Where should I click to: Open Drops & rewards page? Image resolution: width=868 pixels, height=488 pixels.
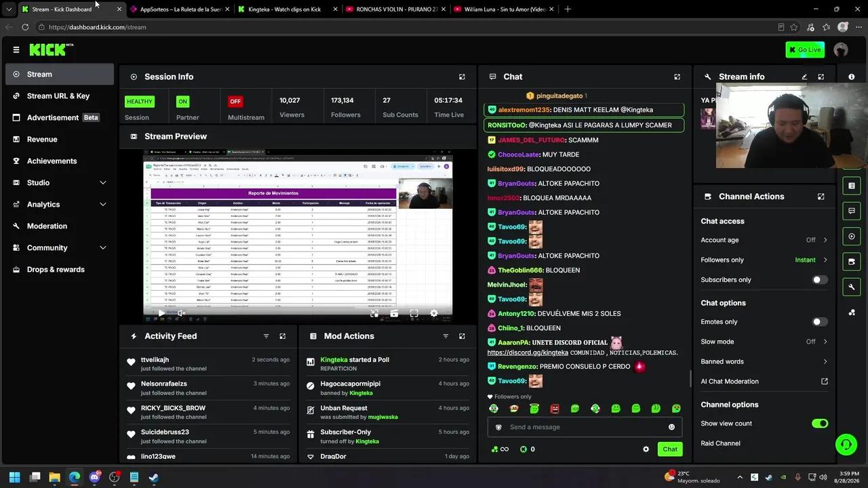60,270
